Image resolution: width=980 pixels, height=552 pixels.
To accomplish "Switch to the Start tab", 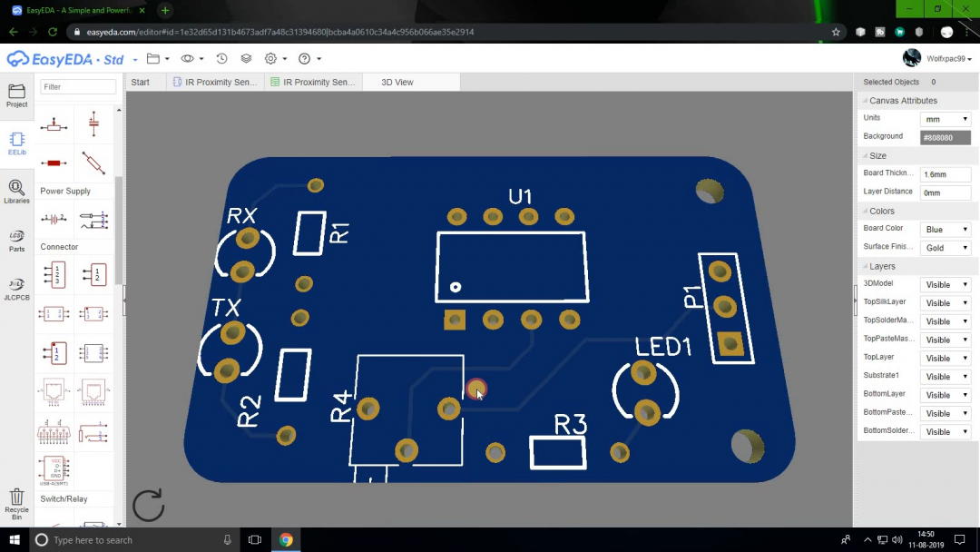I will [x=142, y=81].
